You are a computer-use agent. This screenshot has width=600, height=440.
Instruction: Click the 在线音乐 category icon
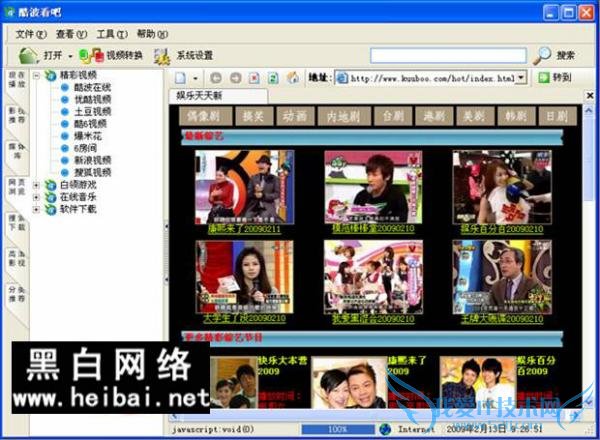(x=50, y=197)
